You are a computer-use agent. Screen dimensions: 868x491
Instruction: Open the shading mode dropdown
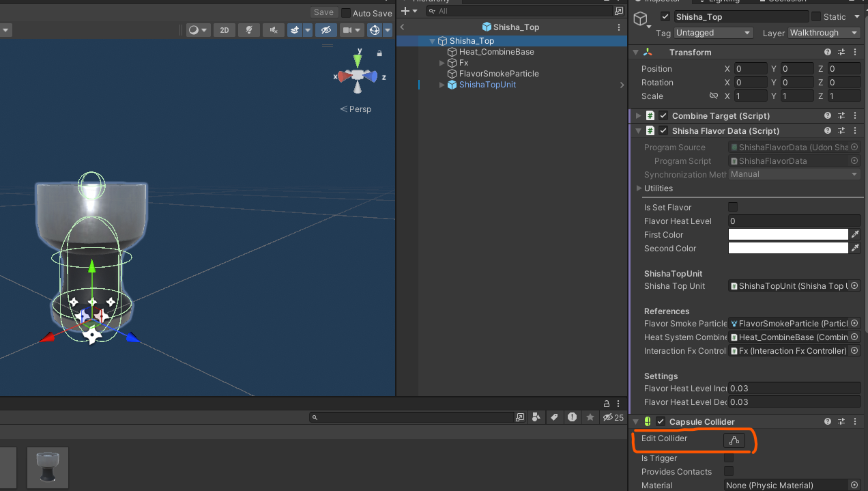(x=198, y=30)
